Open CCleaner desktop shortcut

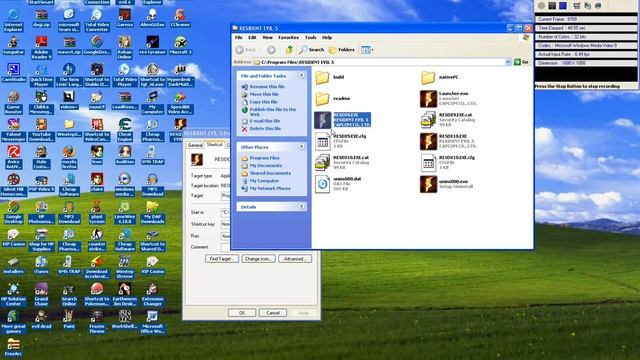coord(180,18)
